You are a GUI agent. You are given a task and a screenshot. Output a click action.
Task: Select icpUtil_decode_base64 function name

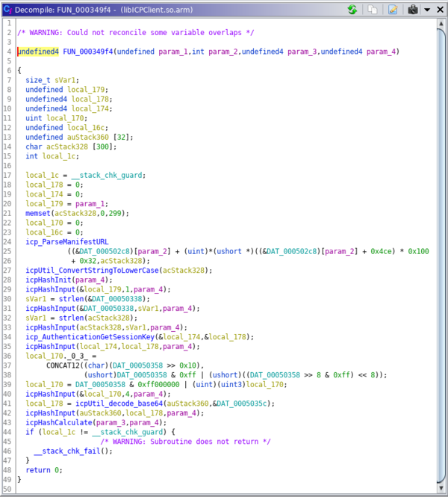119,404
